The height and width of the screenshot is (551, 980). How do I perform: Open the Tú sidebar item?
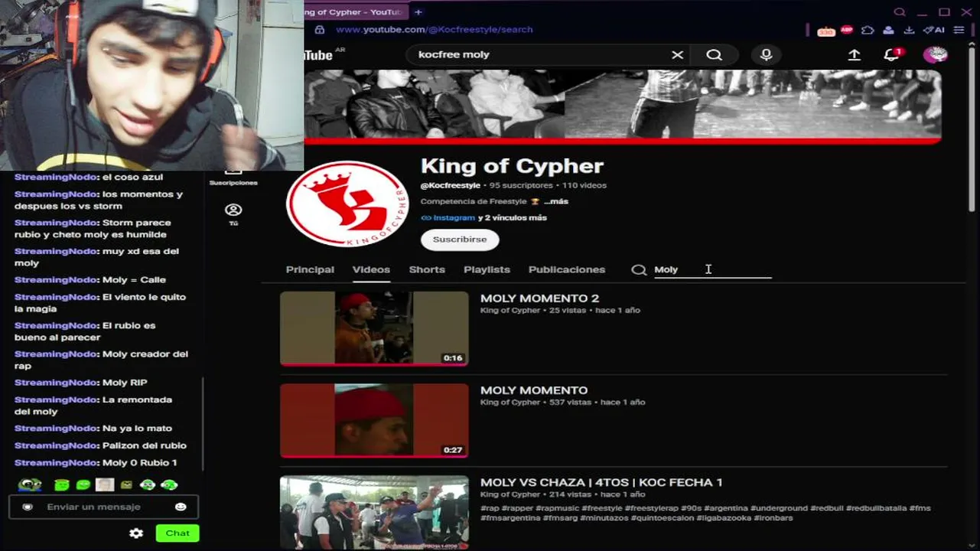coord(233,214)
